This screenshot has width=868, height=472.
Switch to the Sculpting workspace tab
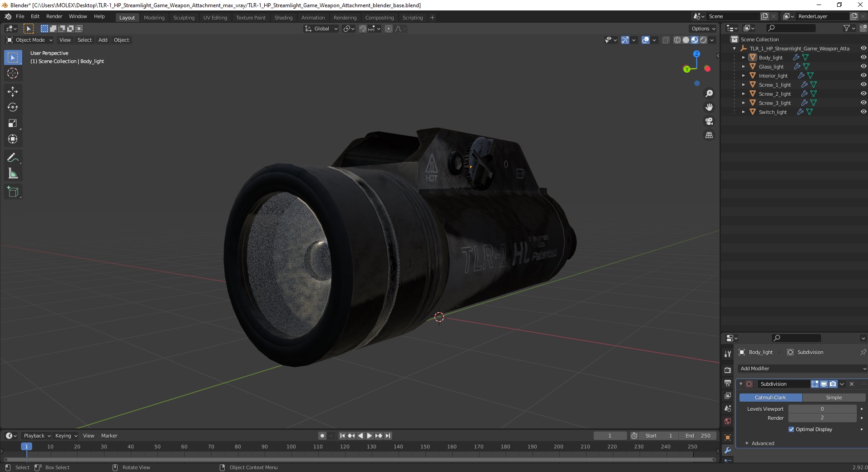click(x=183, y=18)
